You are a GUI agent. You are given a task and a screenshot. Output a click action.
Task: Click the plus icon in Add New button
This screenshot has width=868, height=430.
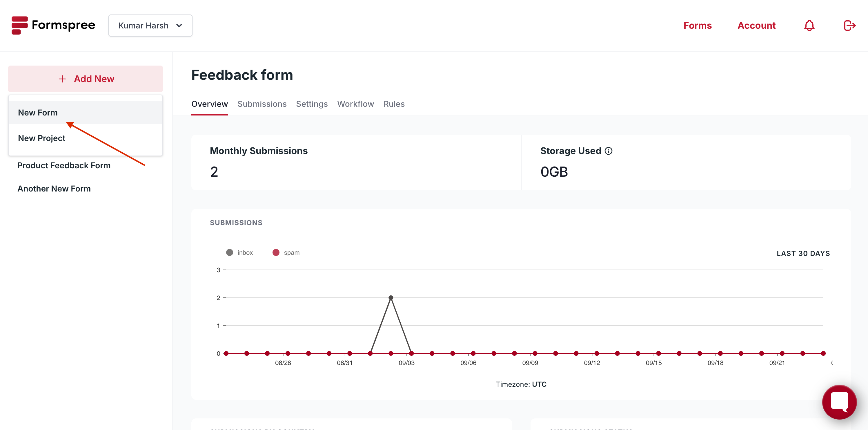point(63,79)
